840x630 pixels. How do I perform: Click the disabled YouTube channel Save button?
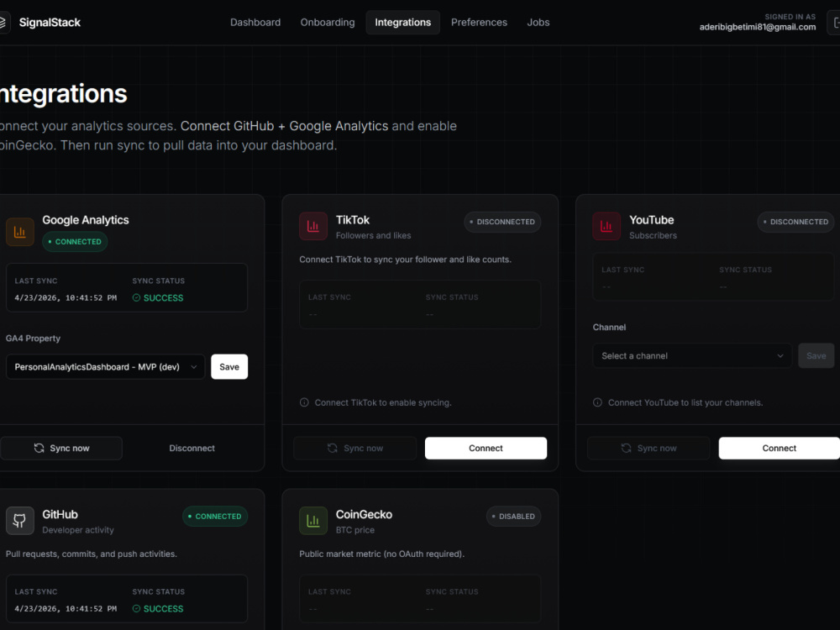[x=816, y=355]
